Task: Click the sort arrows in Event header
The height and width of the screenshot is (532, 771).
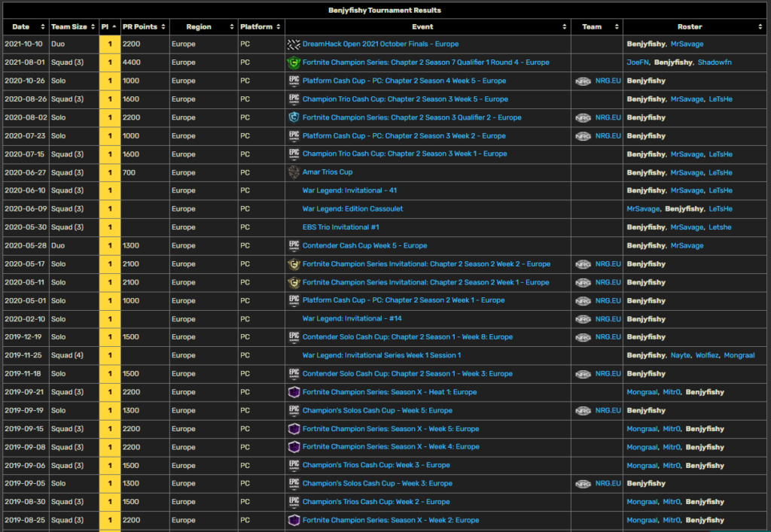Action: click(565, 27)
